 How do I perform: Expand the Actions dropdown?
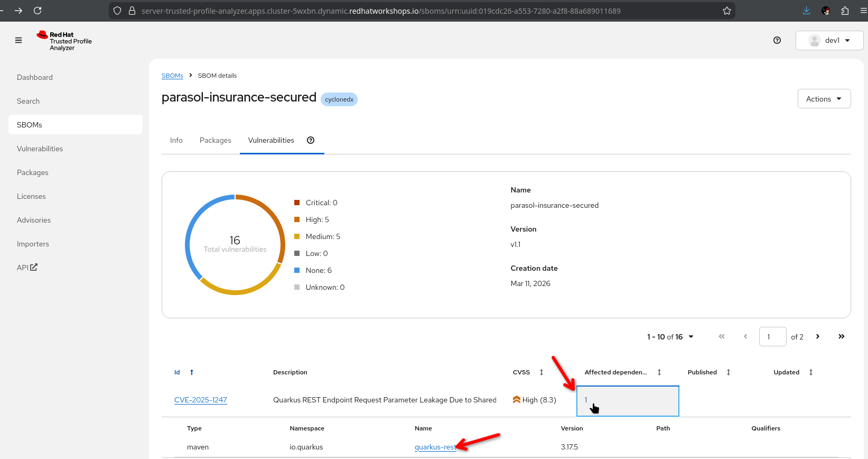click(x=824, y=99)
